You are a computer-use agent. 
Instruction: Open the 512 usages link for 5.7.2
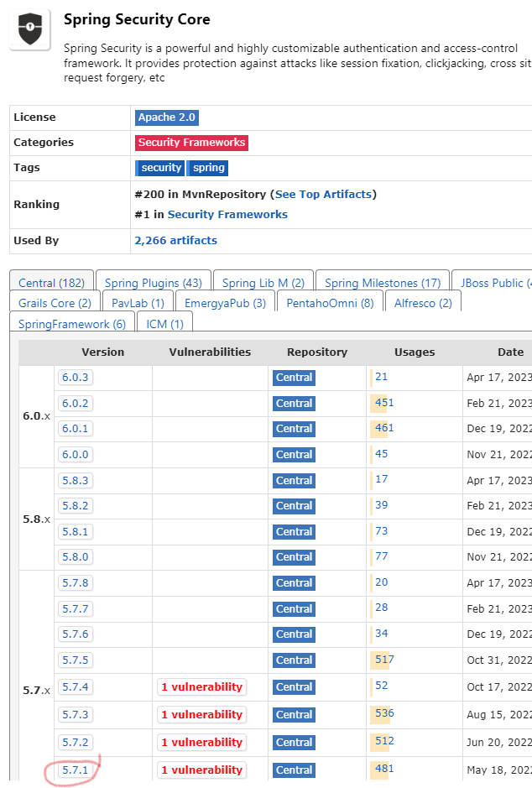point(384,741)
